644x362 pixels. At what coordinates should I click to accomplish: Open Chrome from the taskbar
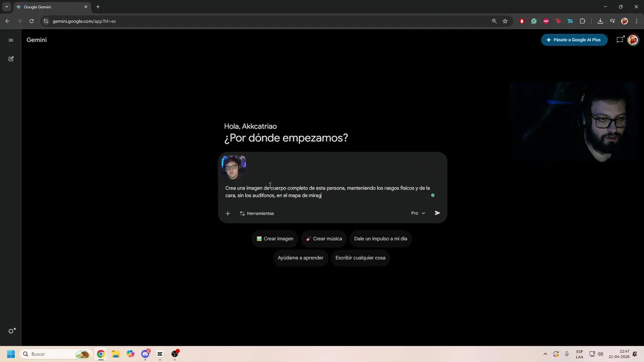[101, 354]
